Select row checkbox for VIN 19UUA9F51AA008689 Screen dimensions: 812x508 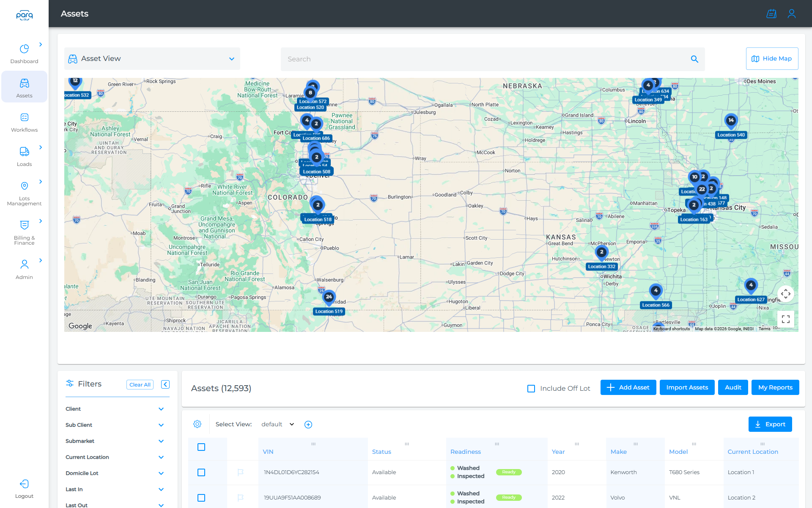click(201, 498)
